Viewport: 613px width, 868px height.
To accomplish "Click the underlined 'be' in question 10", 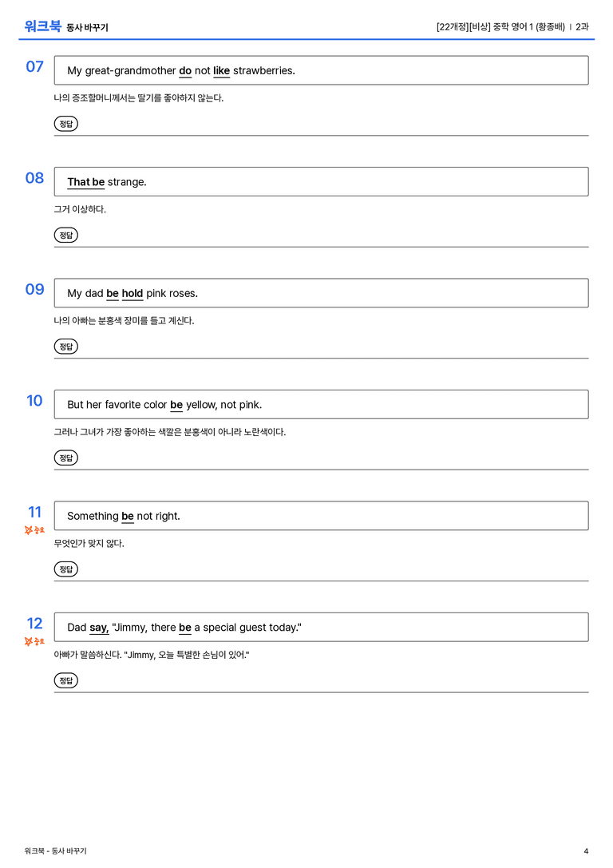I will 176,405.
